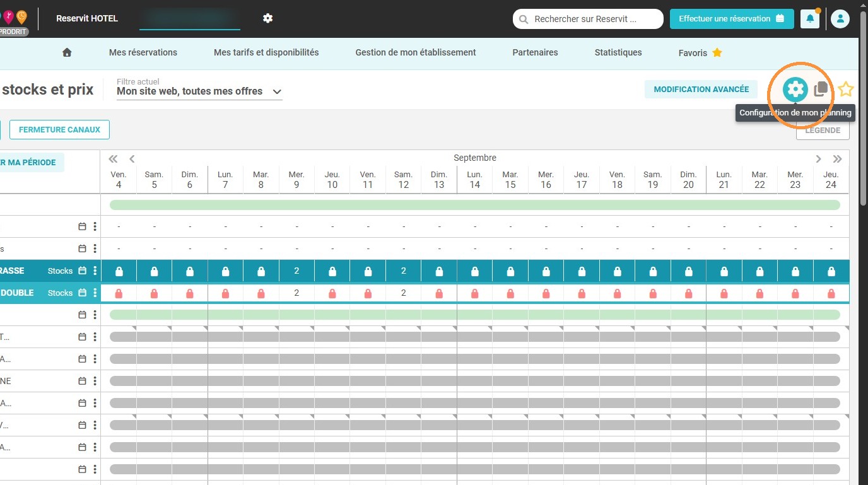Go to the home page icon
Viewport: 868px width, 485px height.
67,53
